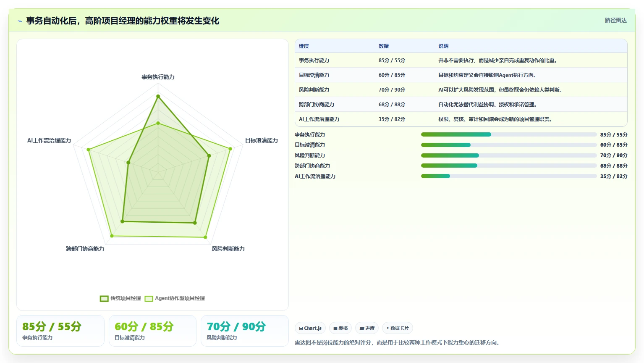
Task: Open the 70分 / 90分 风险判断能力 data card
Action: click(245, 331)
